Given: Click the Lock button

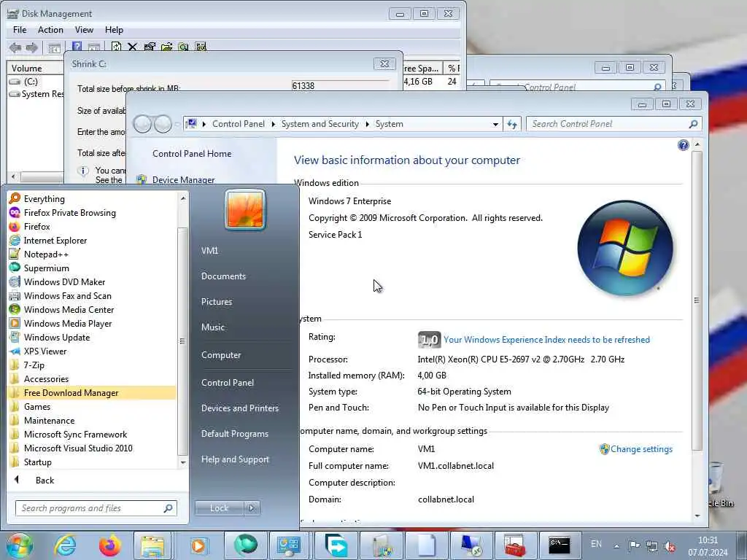Looking at the screenshot, I should pos(220,508).
